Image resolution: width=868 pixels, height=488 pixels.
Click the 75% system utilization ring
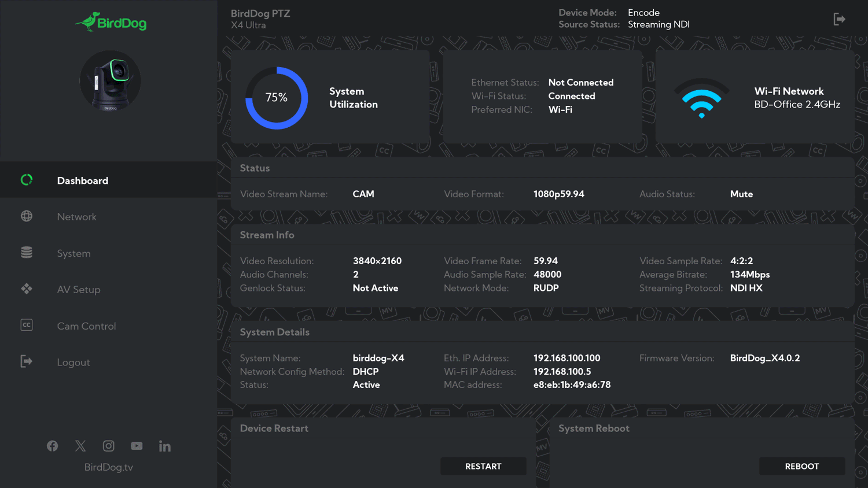pyautogui.click(x=277, y=98)
